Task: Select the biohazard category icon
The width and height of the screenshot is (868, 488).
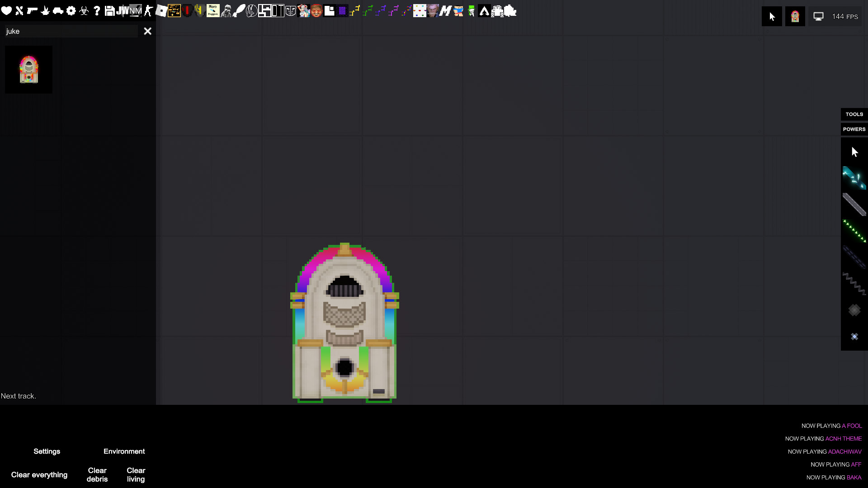Action: (x=84, y=10)
